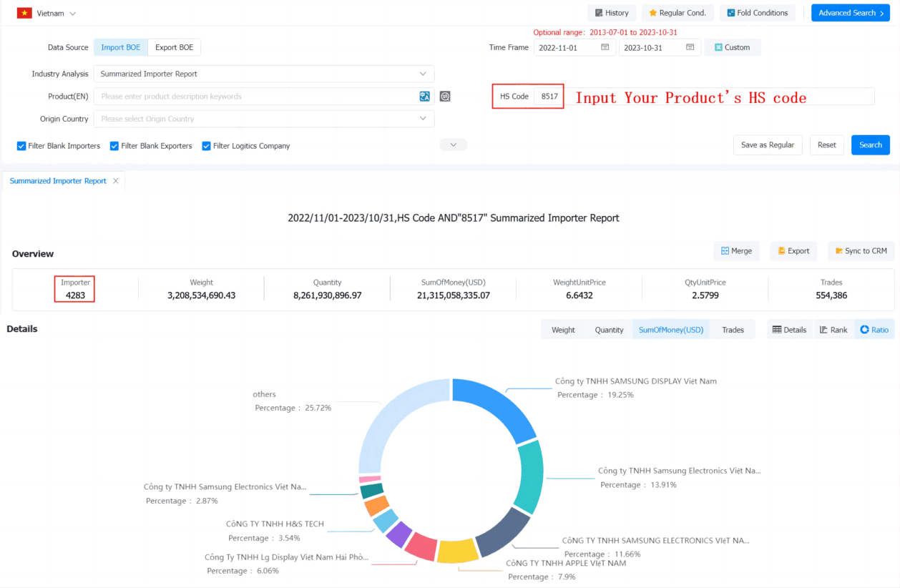Click yellow Apple Việt Nam donut segment
This screenshot has height=588, width=900.
(x=456, y=552)
